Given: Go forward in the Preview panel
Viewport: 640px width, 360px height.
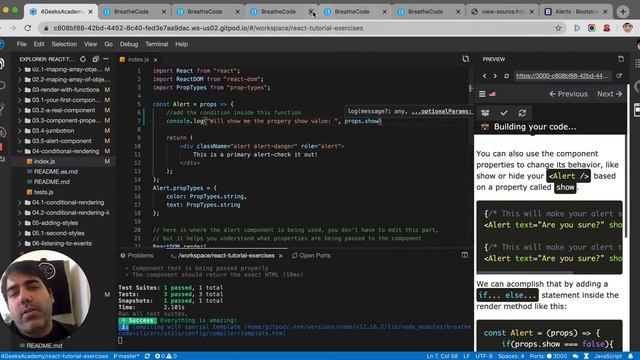Looking at the screenshot, I should click(495, 76).
